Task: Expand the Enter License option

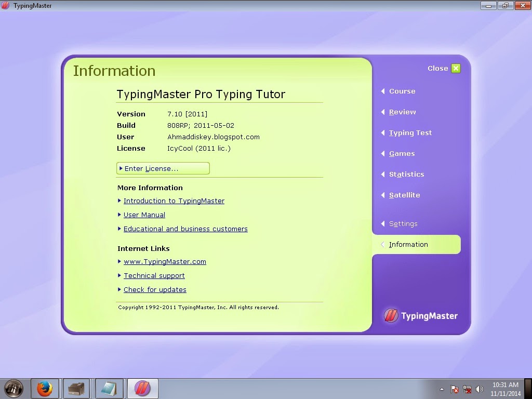Action: click(x=163, y=168)
